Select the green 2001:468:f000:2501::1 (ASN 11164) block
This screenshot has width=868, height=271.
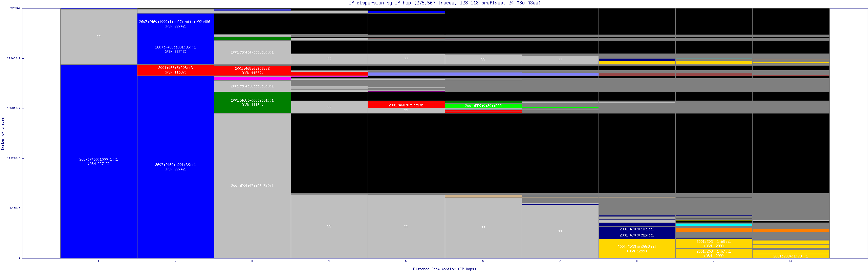coord(252,103)
